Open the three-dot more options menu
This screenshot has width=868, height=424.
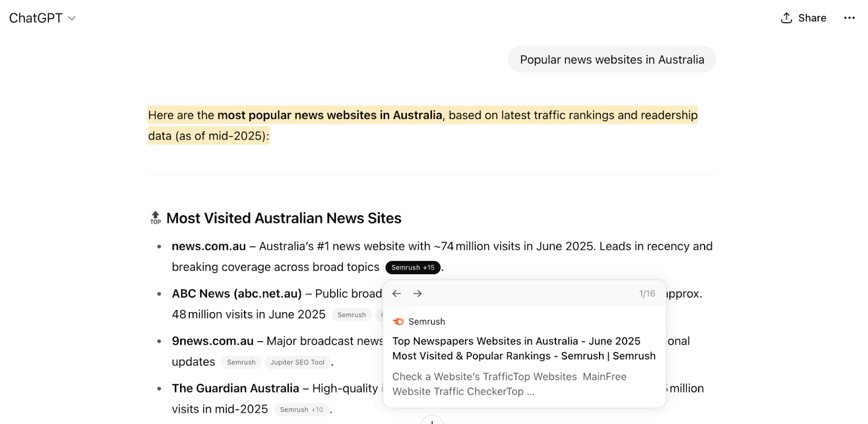point(849,18)
